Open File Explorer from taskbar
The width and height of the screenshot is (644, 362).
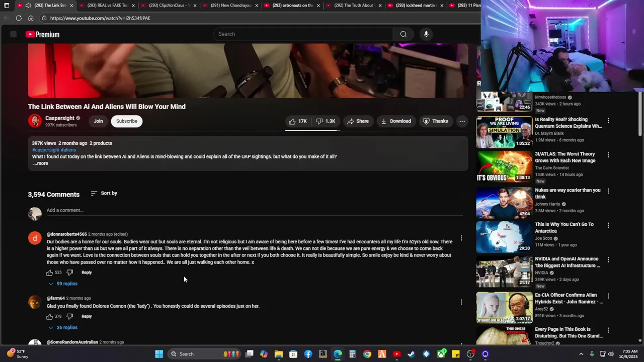click(x=279, y=354)
